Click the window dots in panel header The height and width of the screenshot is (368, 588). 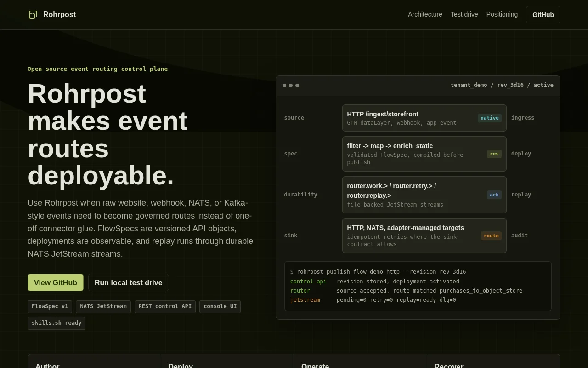[x=291, y=86]
